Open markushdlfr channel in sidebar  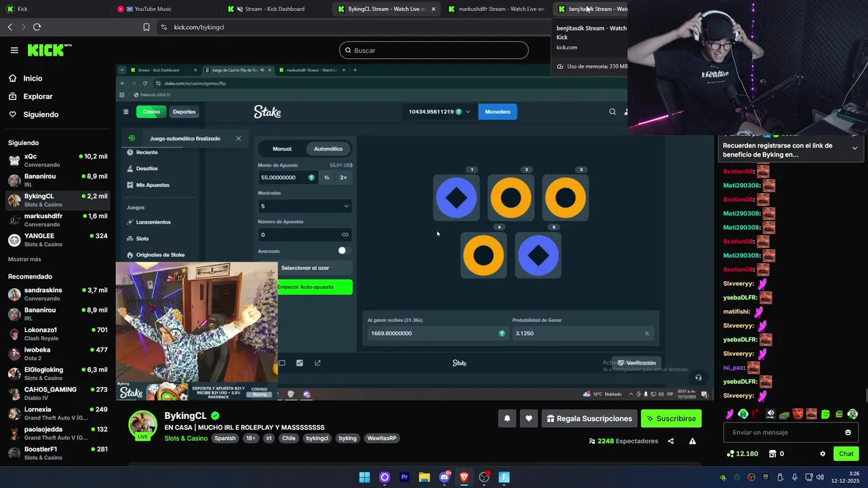pos(58,220)
